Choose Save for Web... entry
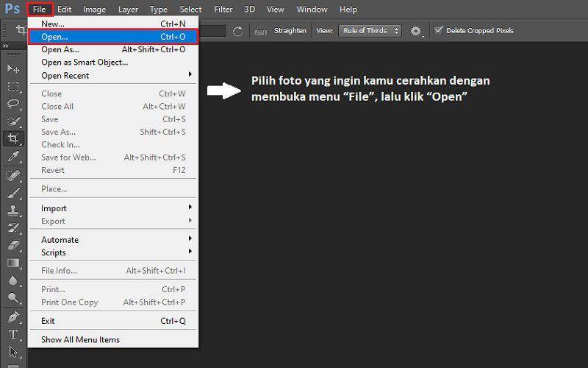Image resolution: width=588 pixels, height=368 pixels. click(112, 158)
